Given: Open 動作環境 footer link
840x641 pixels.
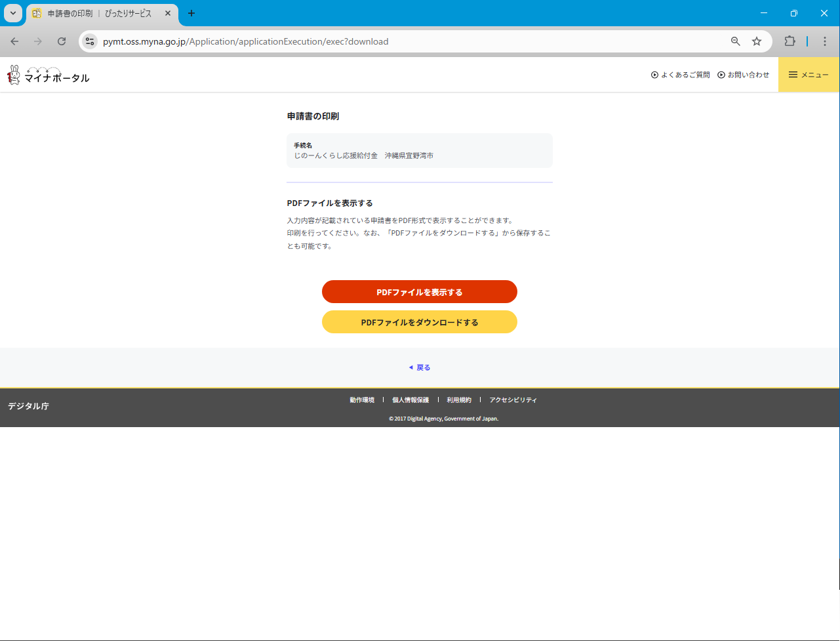Looking at the screenshot, I should pyautogui.click(x=362, y=400).
